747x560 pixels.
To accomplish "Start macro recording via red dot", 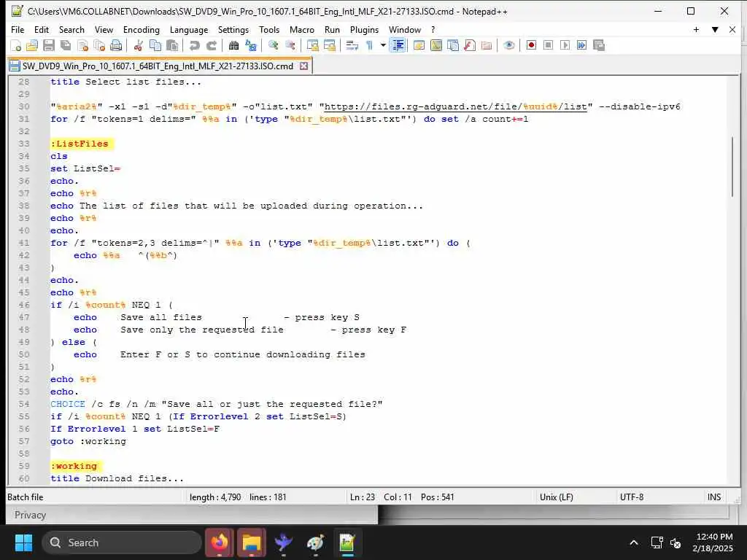I will click(x=531, y=46).
